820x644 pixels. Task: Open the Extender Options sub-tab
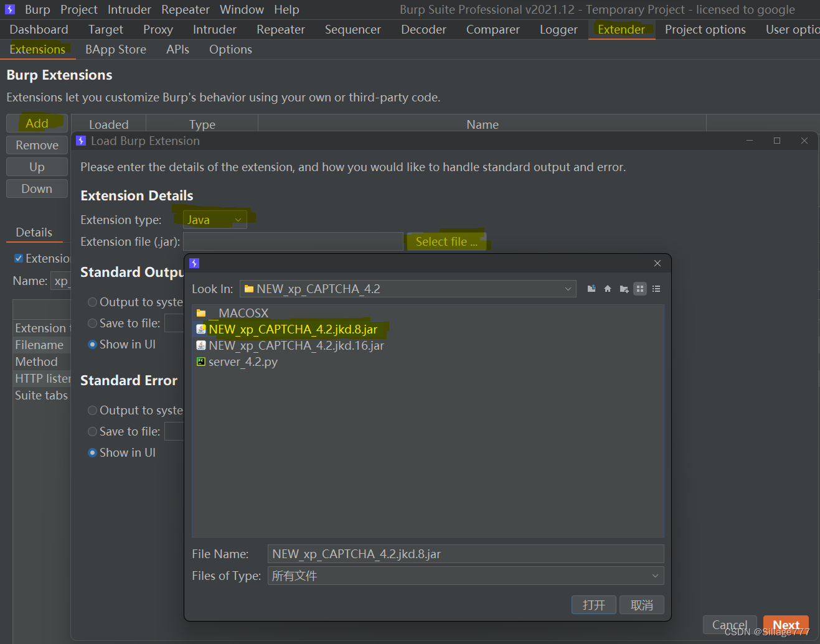coord(230,49)
